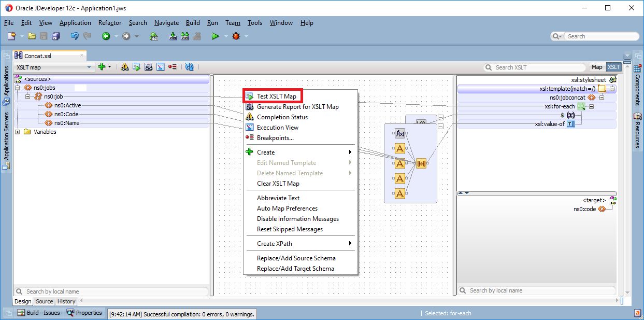Open the Build - Issues panel button
This screenshot has width=644, height=320.
tap(39, 313)
